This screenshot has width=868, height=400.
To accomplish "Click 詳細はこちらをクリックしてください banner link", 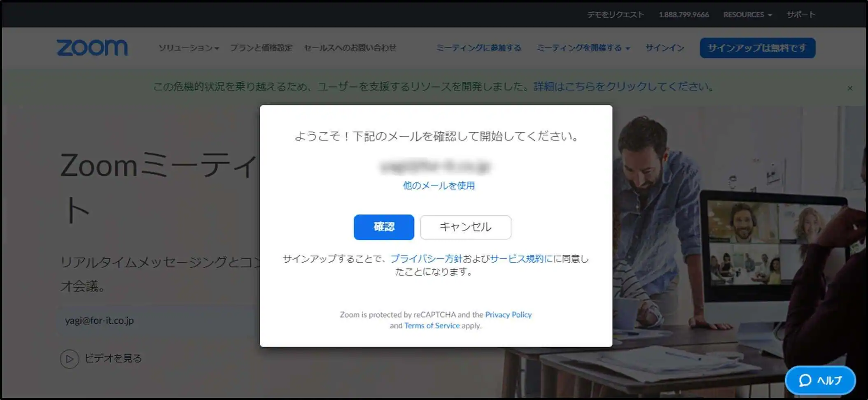I will pos(624,86).
